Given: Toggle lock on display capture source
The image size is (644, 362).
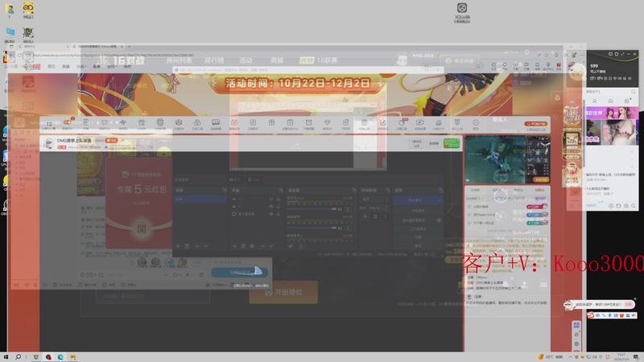Looking at the screenshot, I should [278, 214].
